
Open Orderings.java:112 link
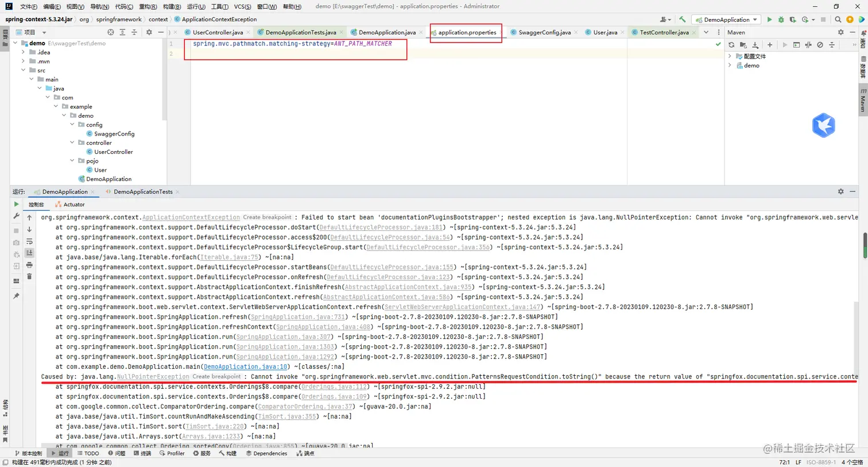[x=335, y=387]
